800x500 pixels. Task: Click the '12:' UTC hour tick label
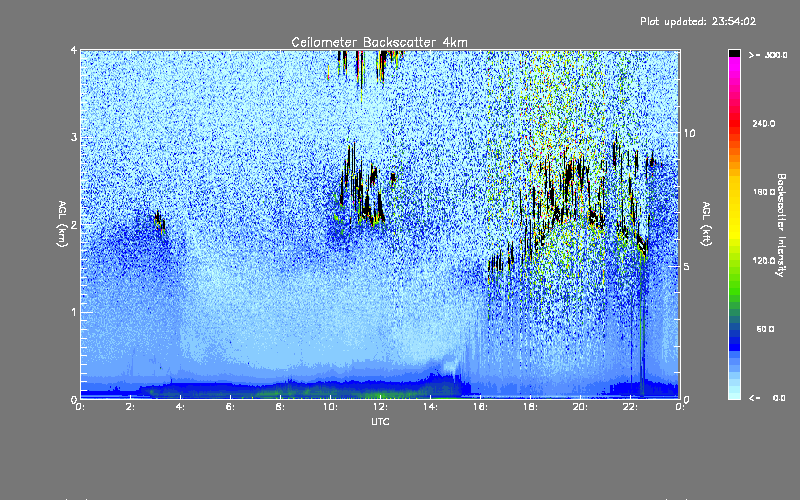click(x=380, y=407)
